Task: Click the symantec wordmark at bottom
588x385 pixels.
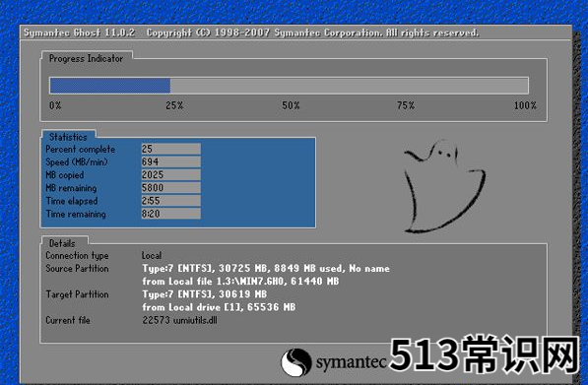Action: (351, 362)
